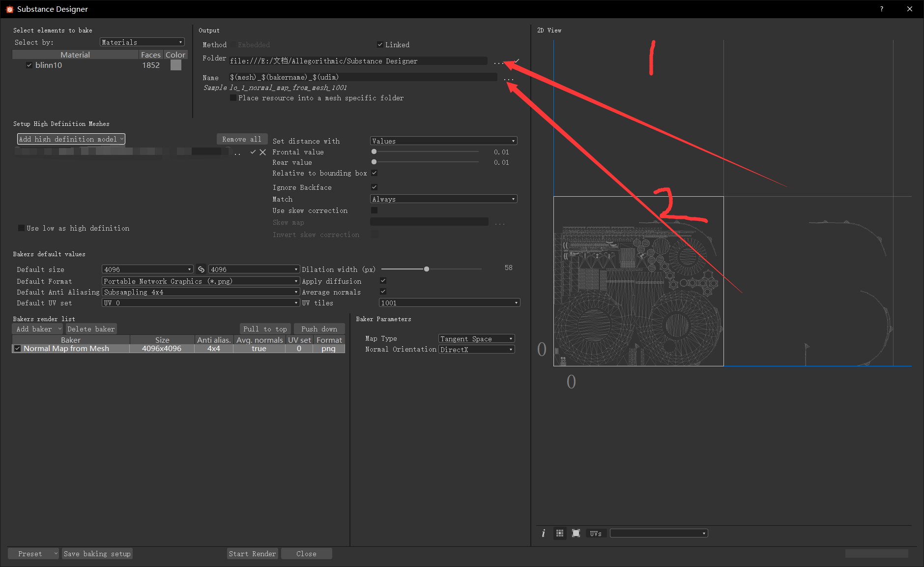
Task: Open the Normal Orientation DirectX dropdown
Action: [475, 349]
